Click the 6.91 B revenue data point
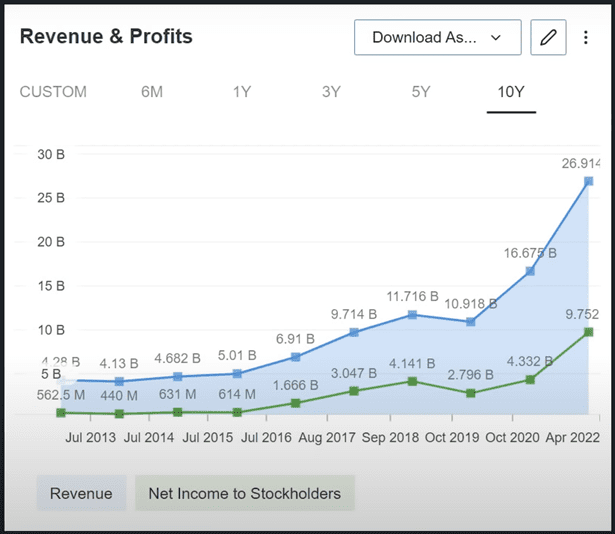This screenshot has height=534, width=615. (x=295, y=357)
